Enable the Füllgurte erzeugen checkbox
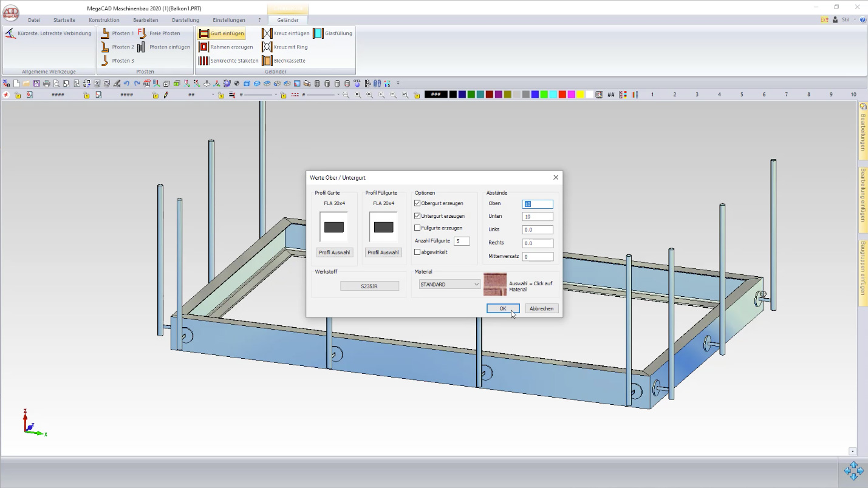Screen dimensions: 868x488 417,228
